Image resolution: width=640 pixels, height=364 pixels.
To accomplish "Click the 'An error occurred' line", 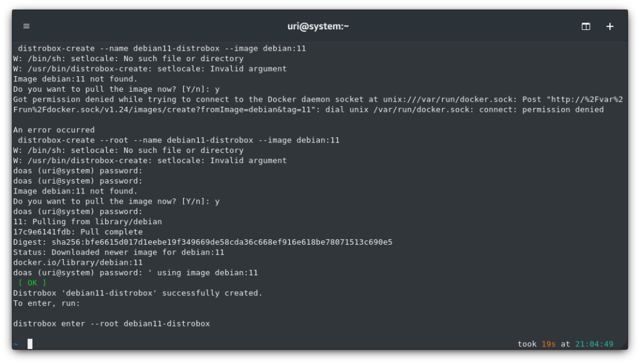I will [x=54, y=130].
